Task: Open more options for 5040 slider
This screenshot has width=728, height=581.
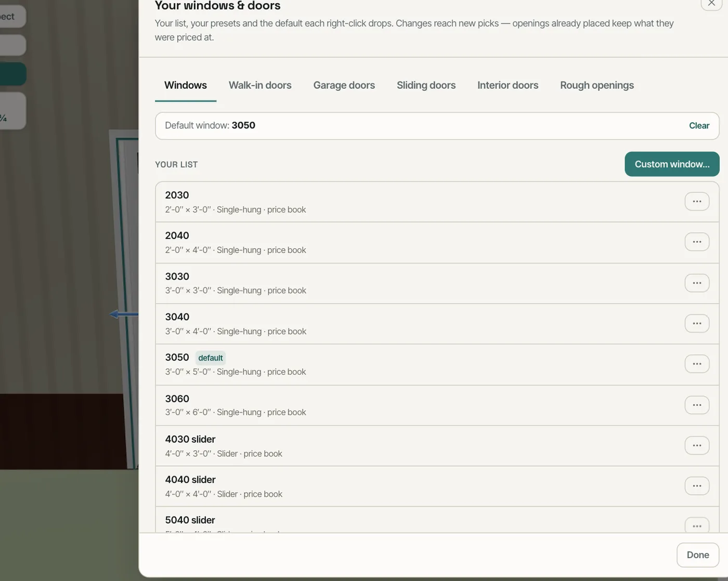Action: pyautogui.click(x=697, y=525)
